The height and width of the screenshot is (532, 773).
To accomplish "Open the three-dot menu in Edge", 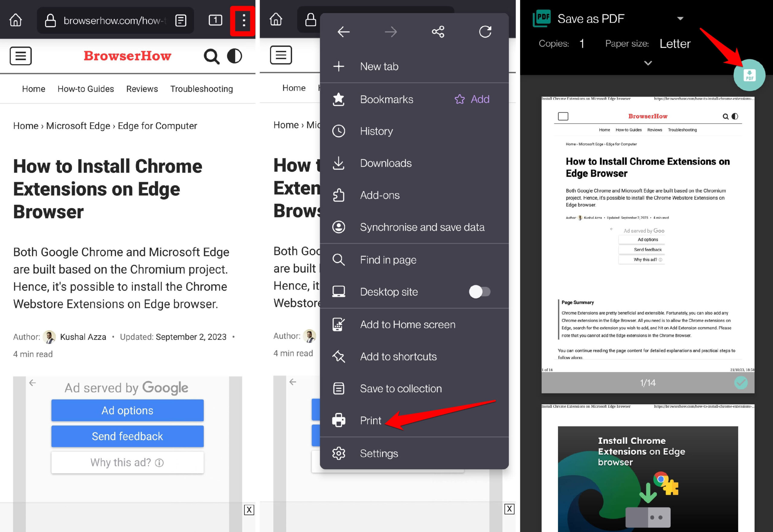I will 243,20.
